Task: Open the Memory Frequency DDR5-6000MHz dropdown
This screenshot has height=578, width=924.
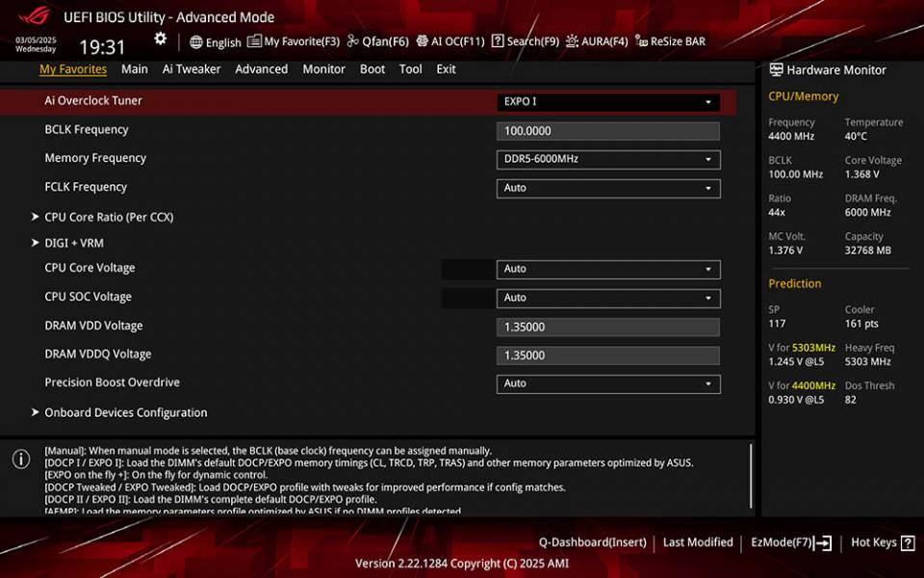Action: click(608, 159)
